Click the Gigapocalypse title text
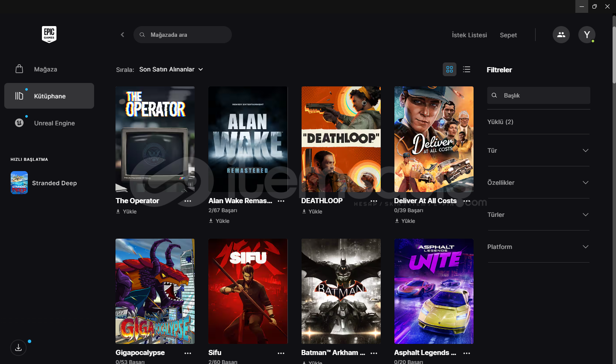 [x=140, y=353]
